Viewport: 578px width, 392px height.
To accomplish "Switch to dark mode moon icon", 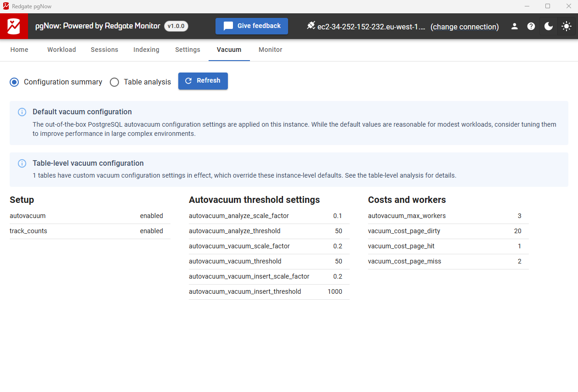I will click(549, 27).
